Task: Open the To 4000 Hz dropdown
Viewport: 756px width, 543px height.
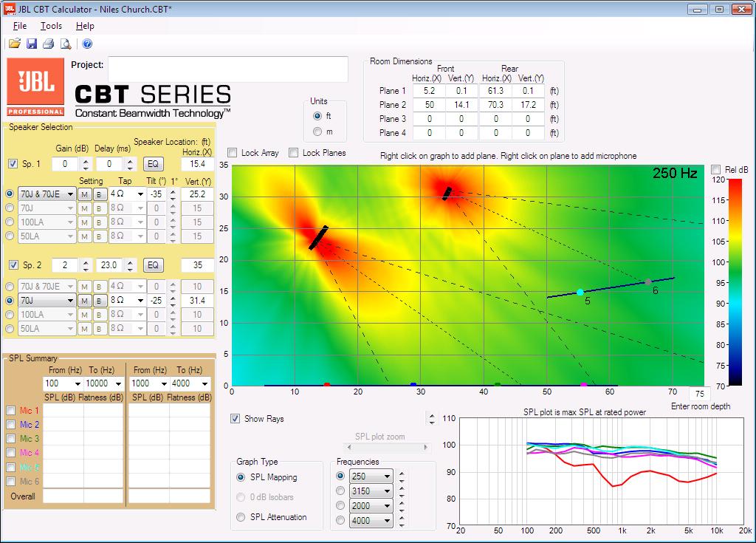Action: pos(190,383)
